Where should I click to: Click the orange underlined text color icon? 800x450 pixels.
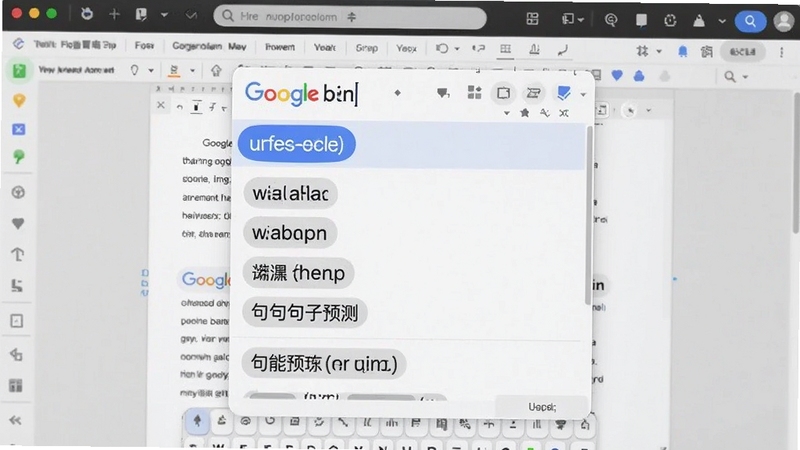tap(174, 70)
